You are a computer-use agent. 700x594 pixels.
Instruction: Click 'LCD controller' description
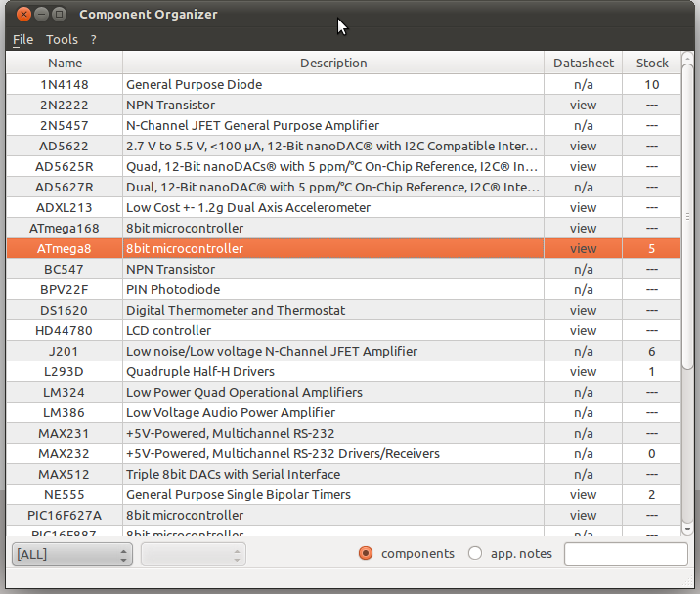coord(169,331)
